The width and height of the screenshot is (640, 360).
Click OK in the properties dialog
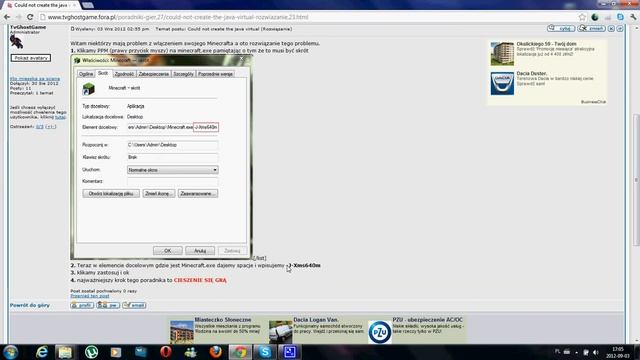point(168,251)
